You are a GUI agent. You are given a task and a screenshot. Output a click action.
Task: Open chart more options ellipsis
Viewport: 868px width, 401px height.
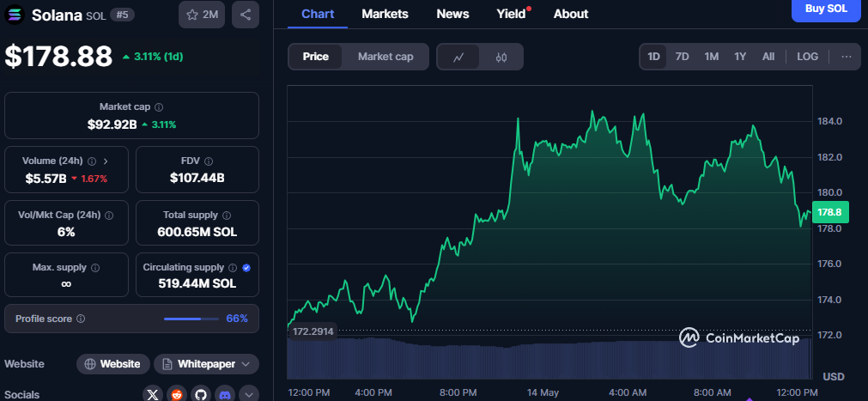coord(847,57)
